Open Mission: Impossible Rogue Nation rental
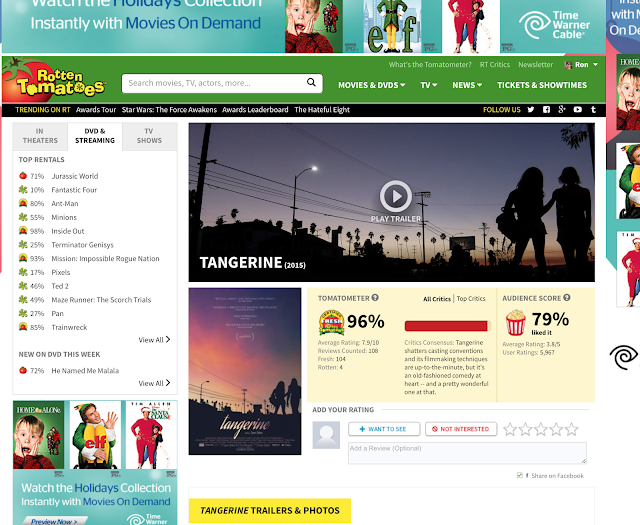 point(105,258)
